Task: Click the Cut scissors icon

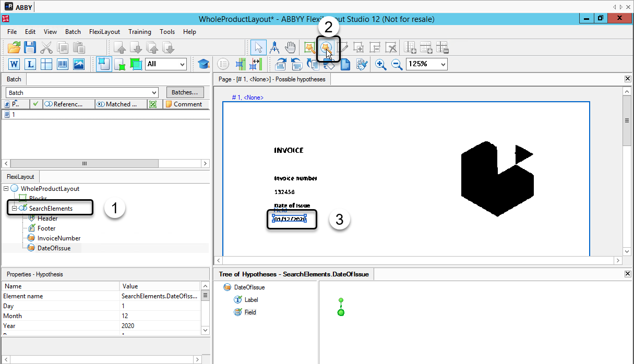Action: click(x=46, y=48)
